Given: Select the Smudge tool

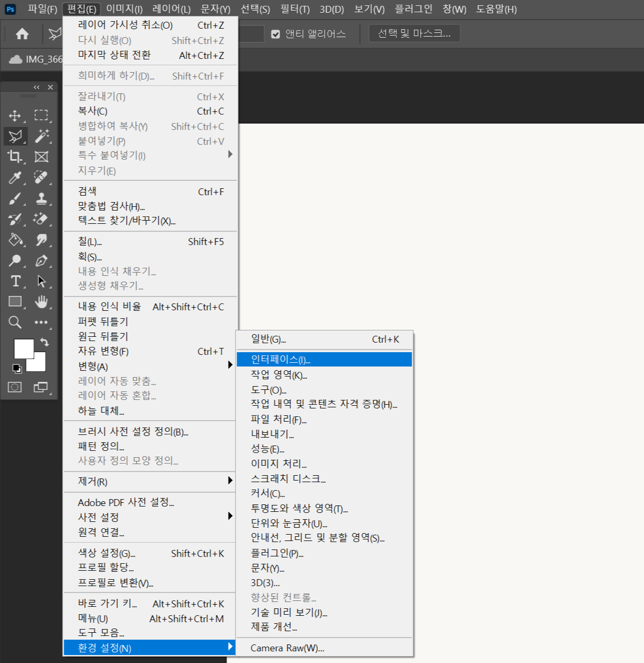Looking at the screenshot, I should pos(41,240).
